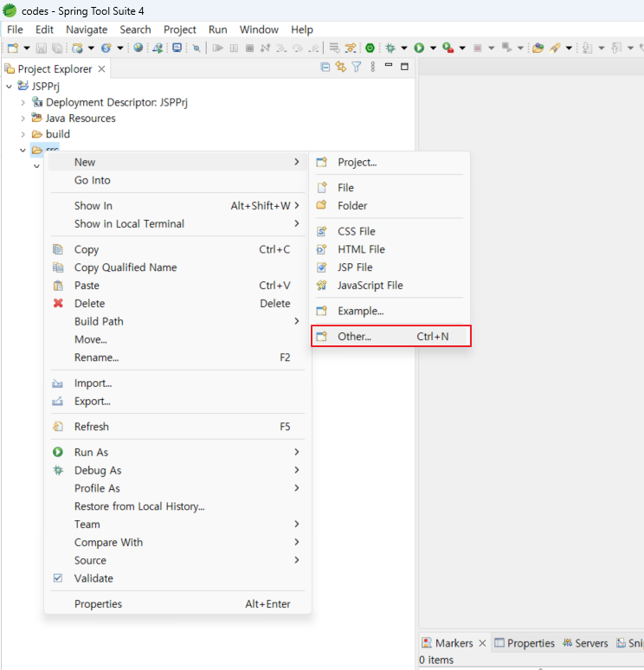Choose Folder in the New submenu
Image resolution: width=644 pixels, height=670 pixels.
391,205
